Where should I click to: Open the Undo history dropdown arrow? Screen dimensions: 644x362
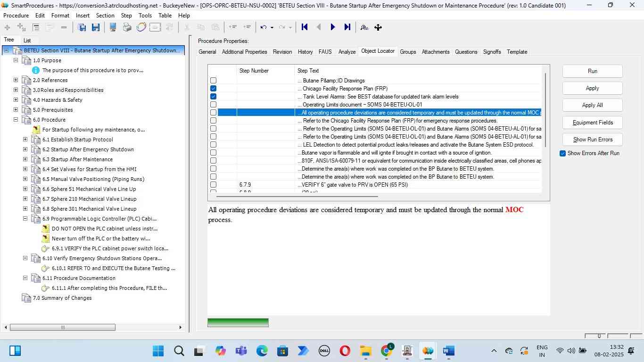coord(272,27)
